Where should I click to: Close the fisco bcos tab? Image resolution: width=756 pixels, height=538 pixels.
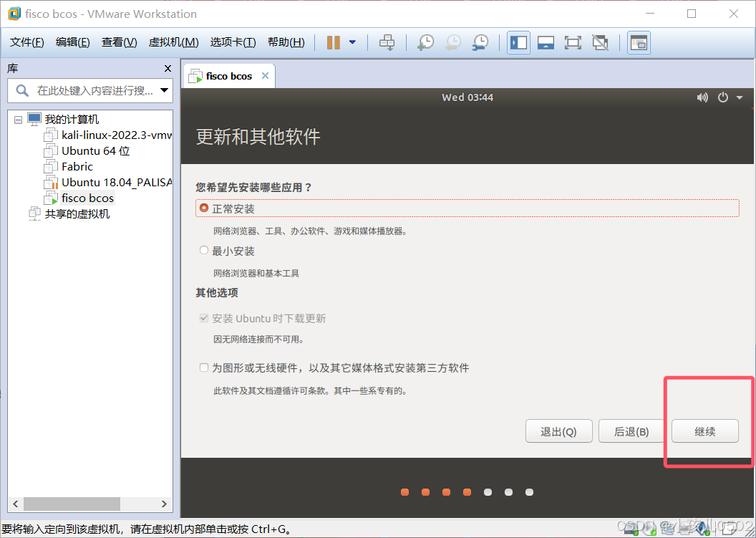pyautogui.click(x=265, y=76)
